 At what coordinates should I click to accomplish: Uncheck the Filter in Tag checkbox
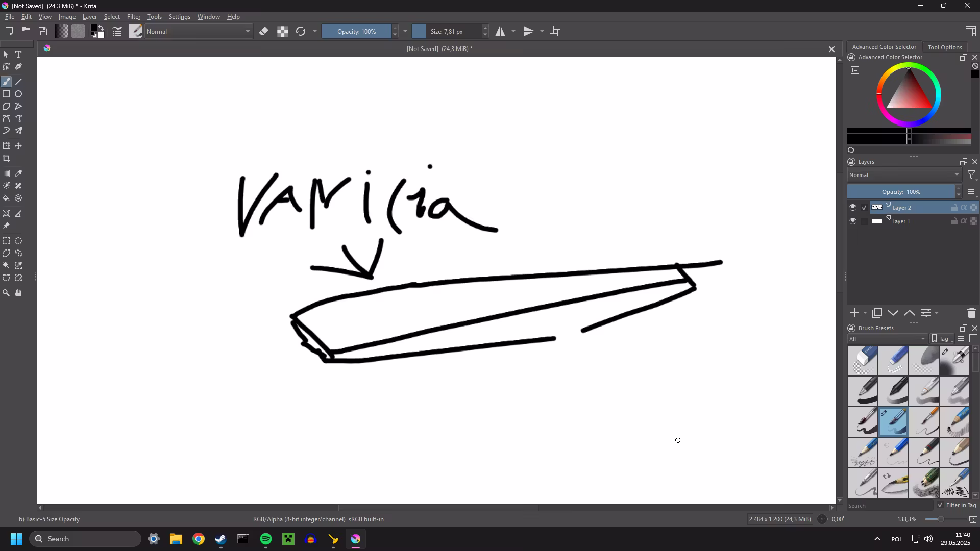point(941,505)
